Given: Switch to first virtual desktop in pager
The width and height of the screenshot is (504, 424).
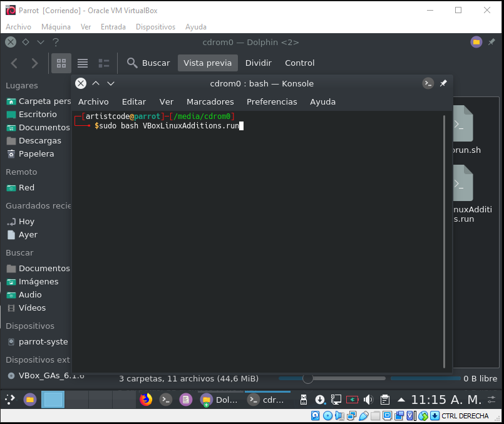Looking at the screenshot, I should point(53,400).
